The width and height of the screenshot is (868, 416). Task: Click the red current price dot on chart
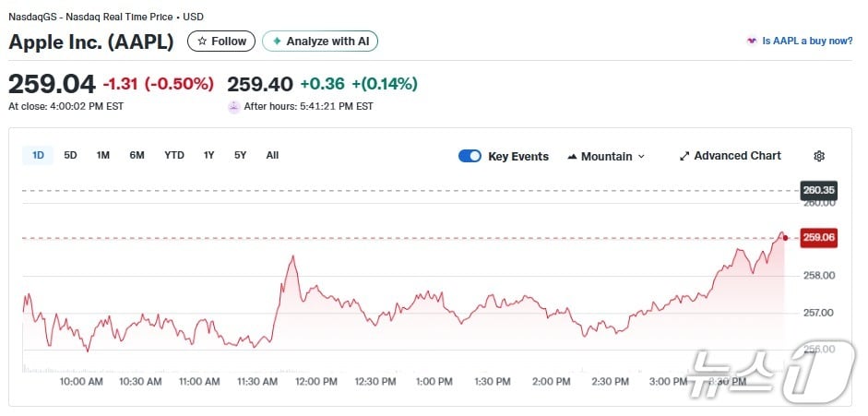785,238
